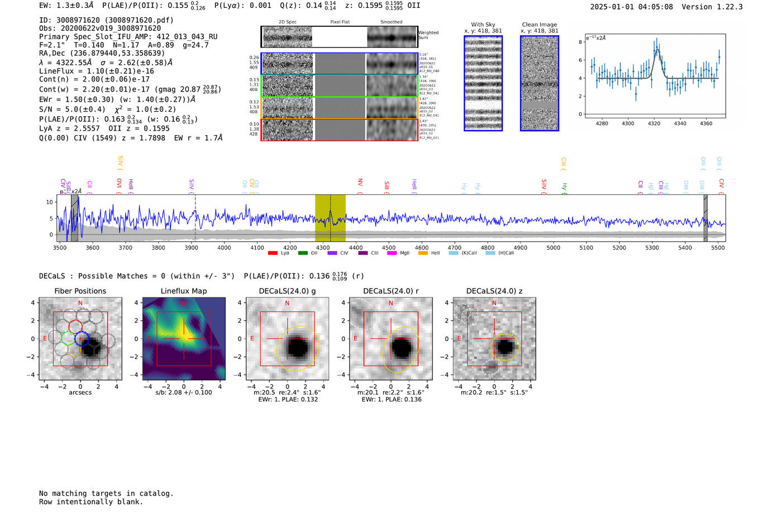Image resolution: width=782 pixels, height=532 pixels.
Task: Click the (H)CaII legend swatch
Action: (x=490, y=253)
